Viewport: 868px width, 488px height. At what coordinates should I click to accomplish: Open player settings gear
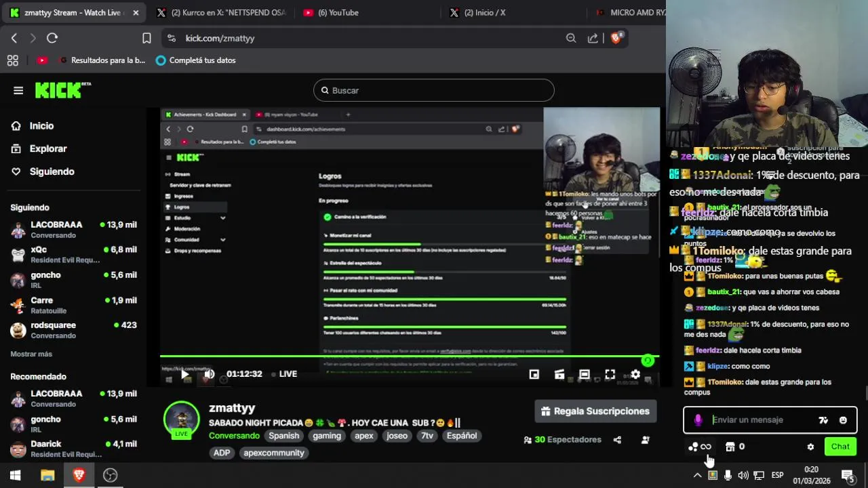point(635,374)
